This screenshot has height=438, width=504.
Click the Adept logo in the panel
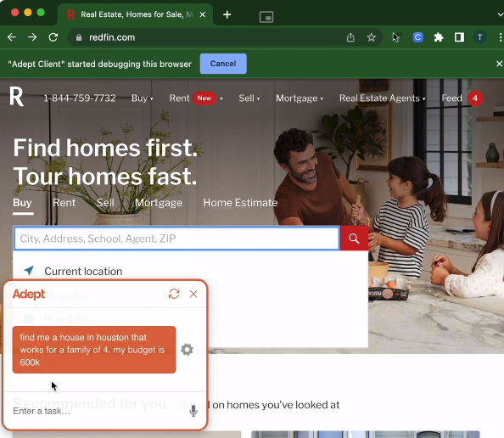[29, 294]
